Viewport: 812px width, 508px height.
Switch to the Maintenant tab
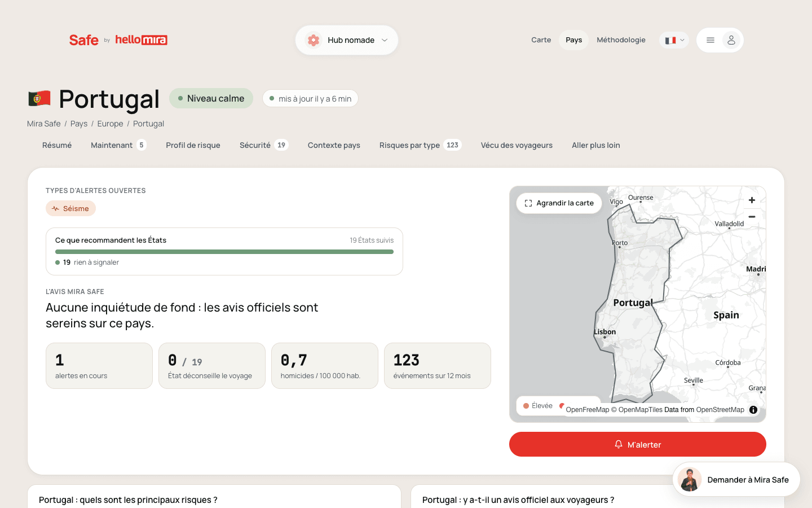point(118,145)
